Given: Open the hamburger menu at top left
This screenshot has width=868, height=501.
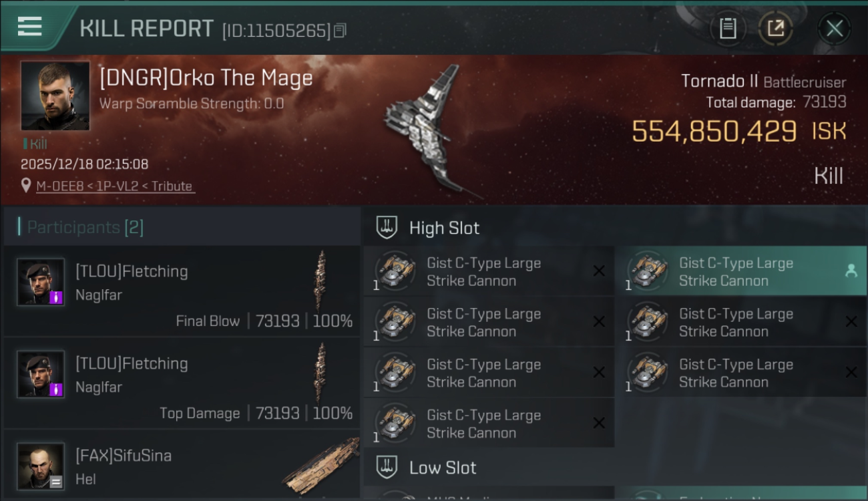Looking at the screenshot, I should click(30, 27).
